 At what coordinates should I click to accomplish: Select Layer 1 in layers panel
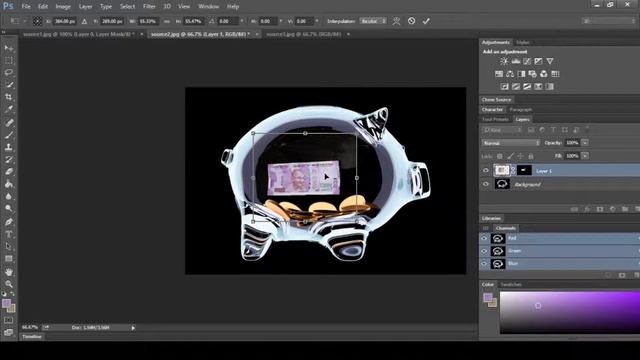click(x=560, y=171)
